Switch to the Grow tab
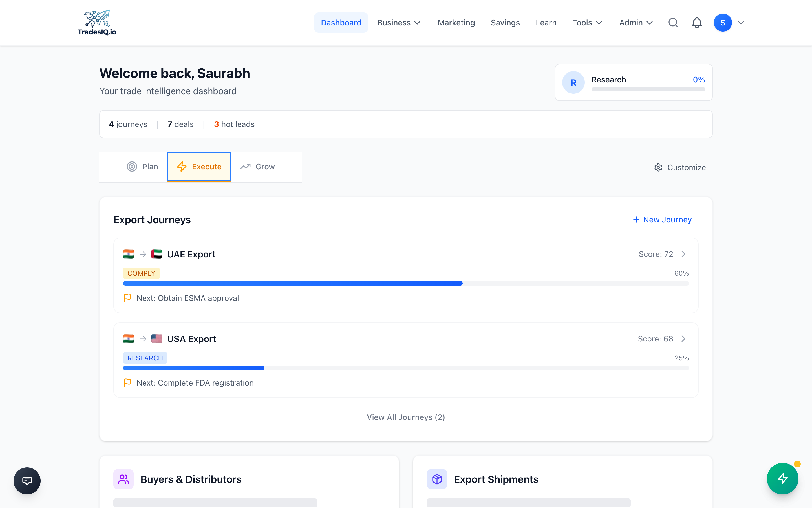Image resolution: width=812 pixels, height=508 pixels. [257, 167]
